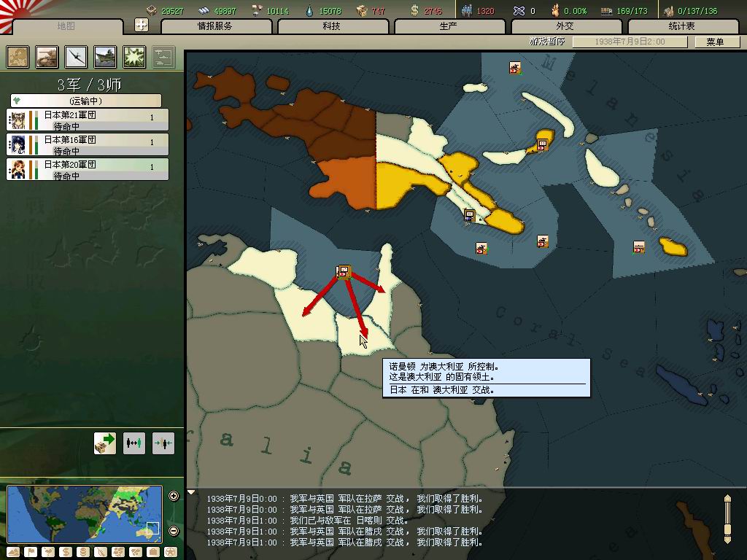Select the air units plane icon
The width and height of the screenshot is (747, 560).
tap(76, 57)
